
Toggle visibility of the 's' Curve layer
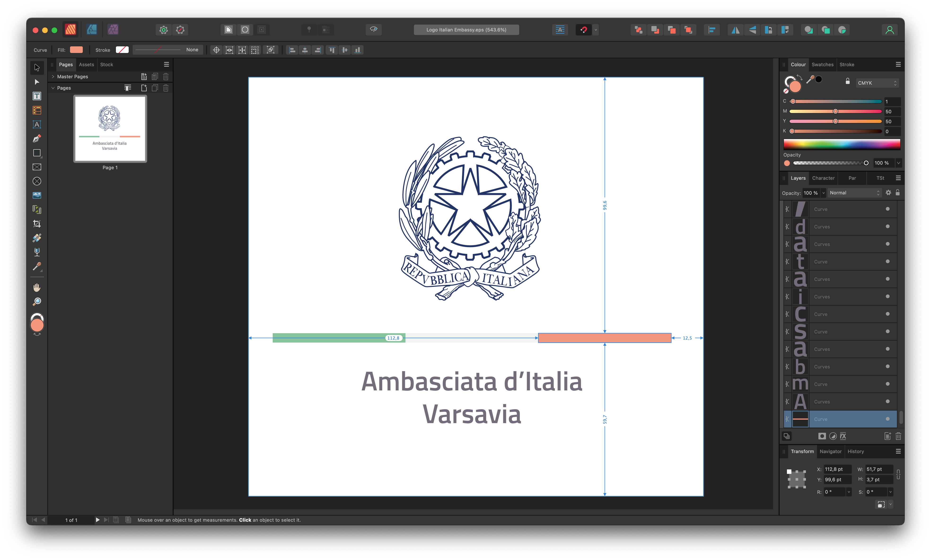pyautogui.click(x=888, y=331)
